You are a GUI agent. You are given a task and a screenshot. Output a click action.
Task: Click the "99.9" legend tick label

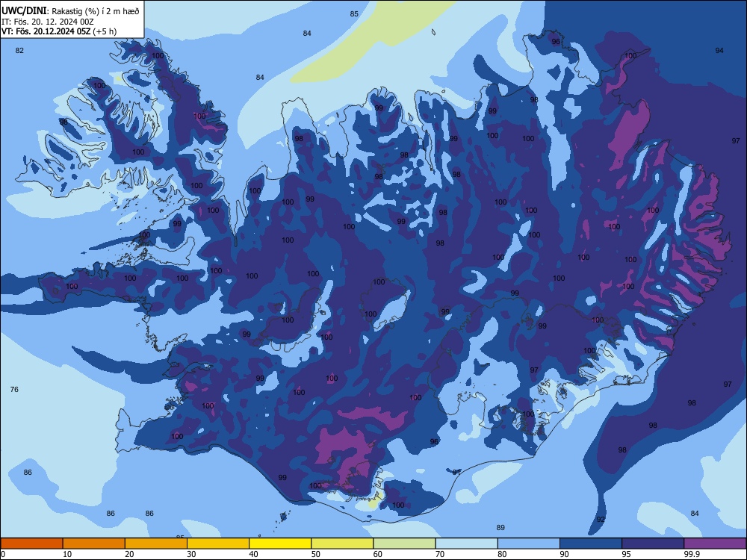pos(692,554)
